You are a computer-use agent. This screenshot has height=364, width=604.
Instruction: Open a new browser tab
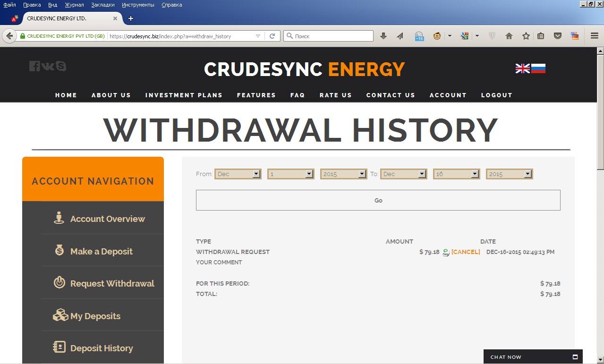click(131, 18)
